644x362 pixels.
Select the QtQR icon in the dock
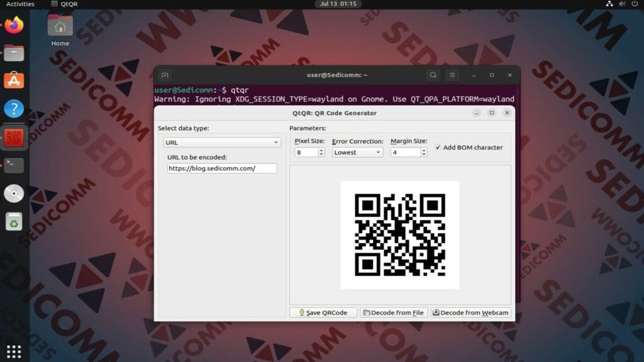14,138
